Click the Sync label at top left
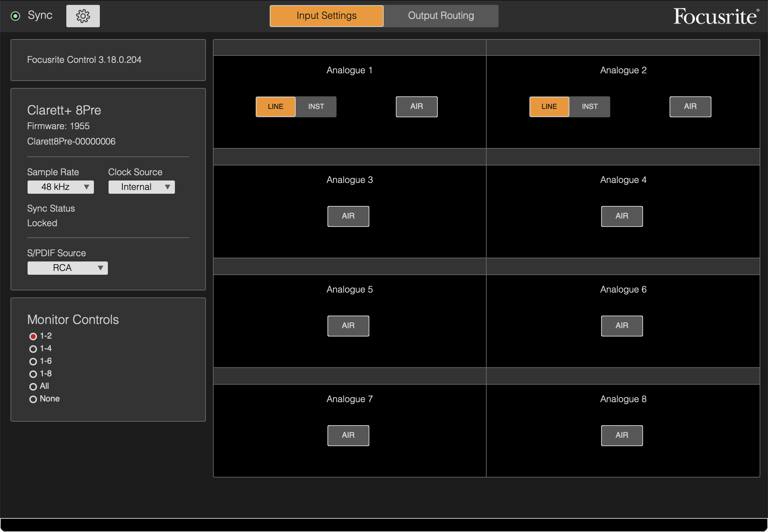The height and width of the screenshot is (532, 768). [x=40, y=15]
